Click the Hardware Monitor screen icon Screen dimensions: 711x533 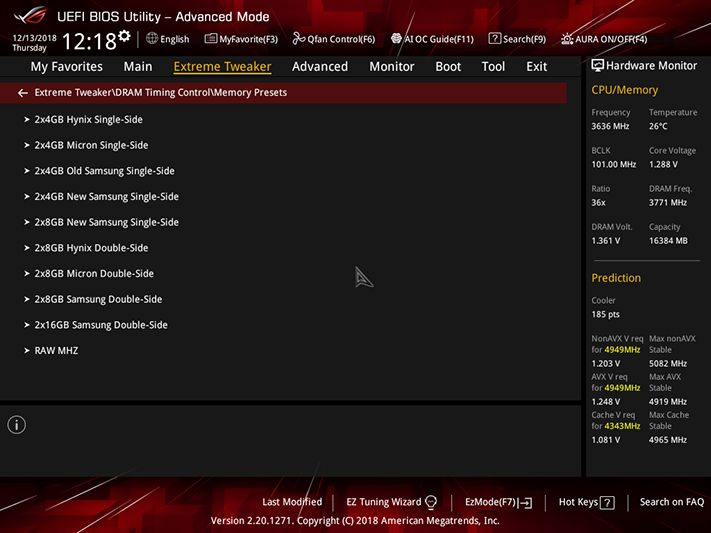click(598, 66)
